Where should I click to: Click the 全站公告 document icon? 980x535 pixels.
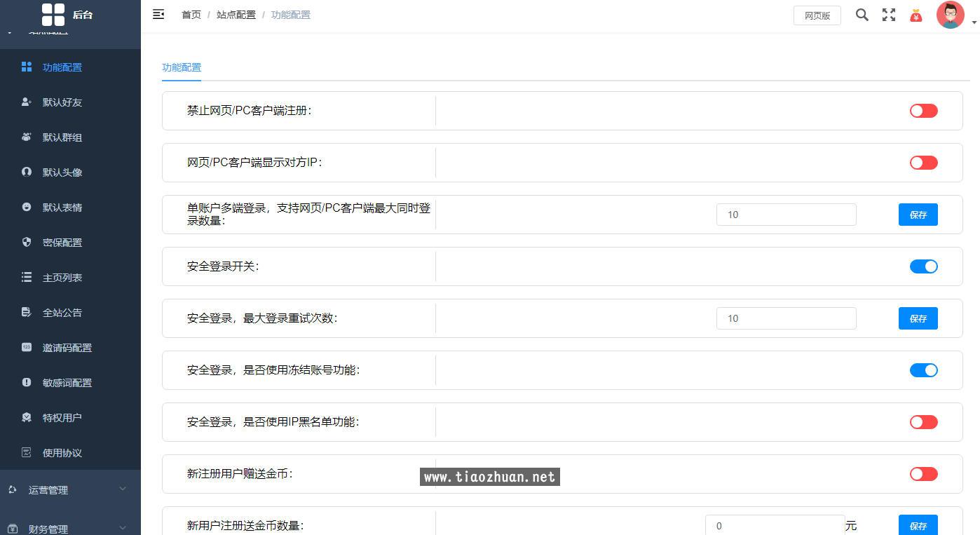pyautogui.click(x=26, y=312)
